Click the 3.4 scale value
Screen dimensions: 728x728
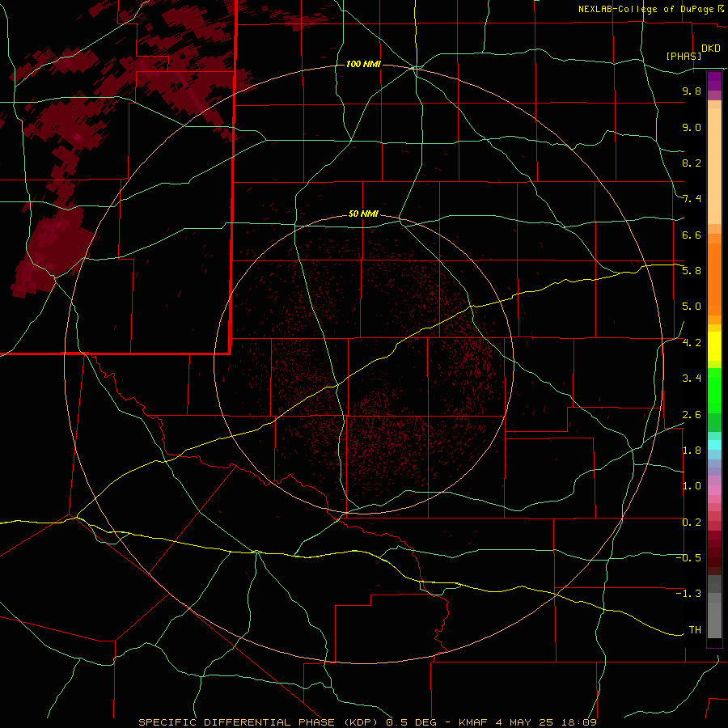[x=692, y=379]
